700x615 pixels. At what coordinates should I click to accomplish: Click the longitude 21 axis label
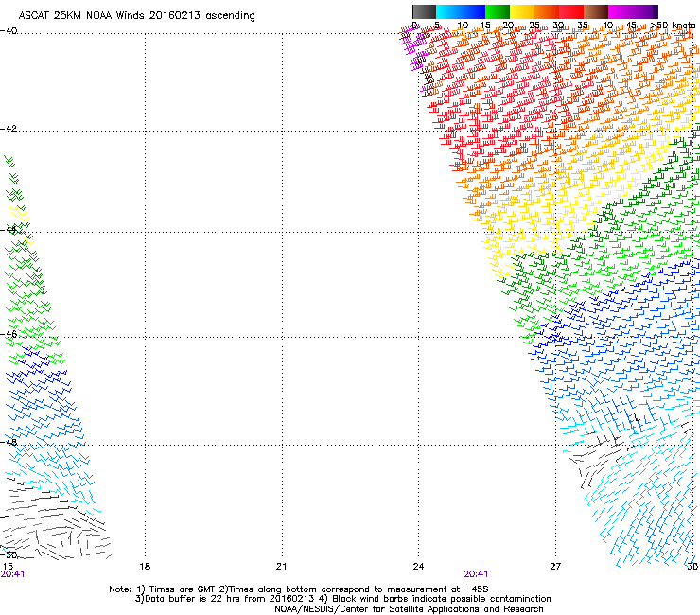(281, 567)
